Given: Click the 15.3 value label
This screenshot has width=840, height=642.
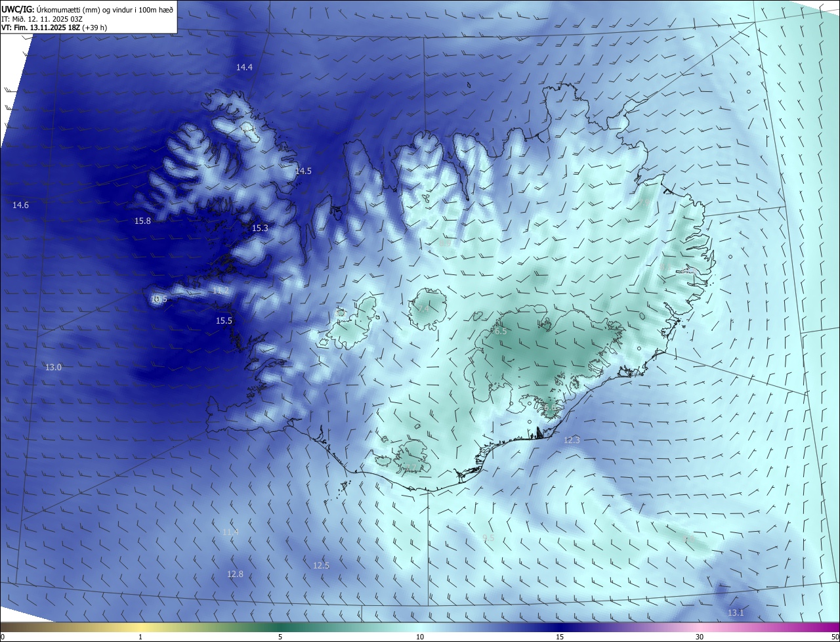Looking at the screenshot, I should (260, 228).
